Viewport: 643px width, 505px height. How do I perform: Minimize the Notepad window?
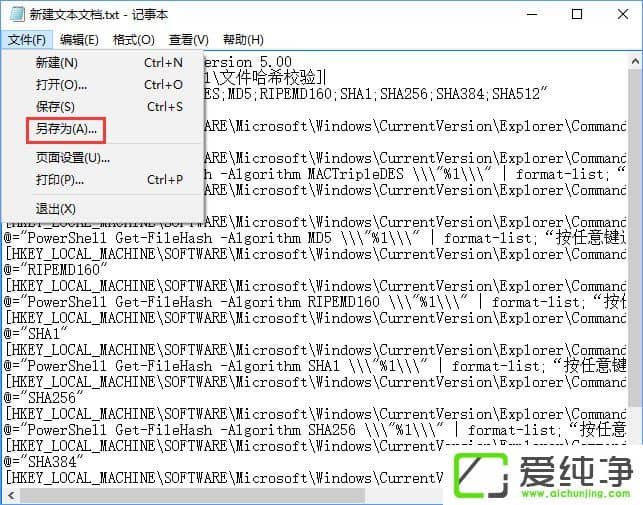tap(532, 14)
